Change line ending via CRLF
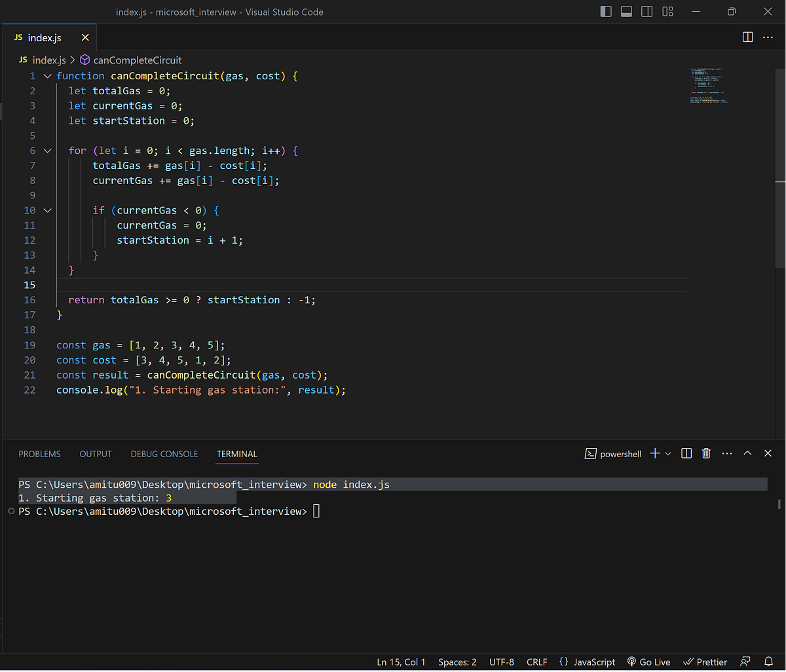786x672 pixels. point(537,662)
